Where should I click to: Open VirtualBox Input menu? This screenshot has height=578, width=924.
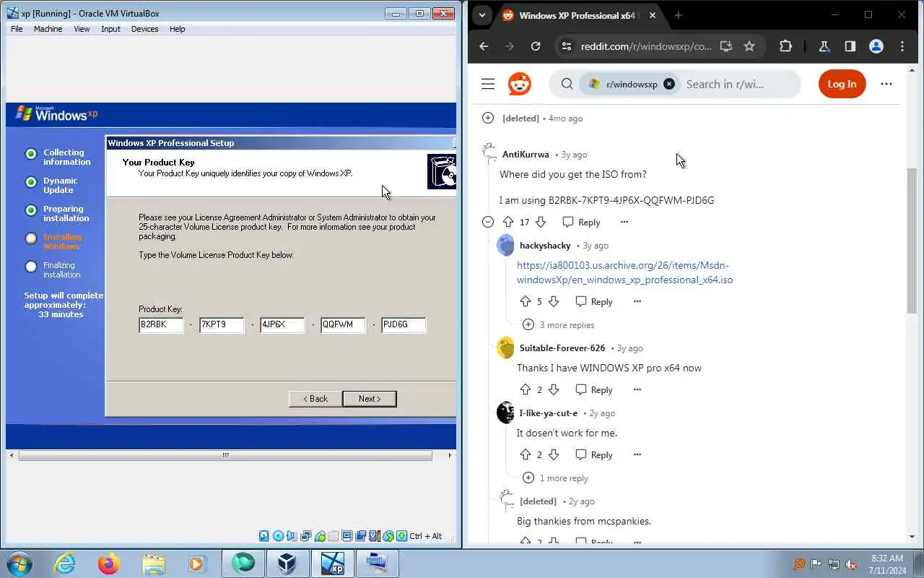coord(110,29)
